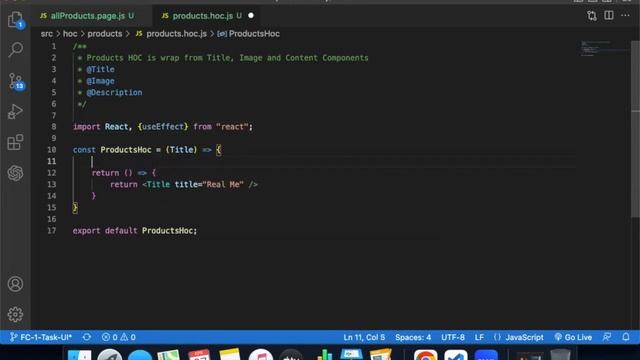Viewport: 640px width, 360px height.
Task: Click line number 8 in gutter
Action: coord(53,127)
